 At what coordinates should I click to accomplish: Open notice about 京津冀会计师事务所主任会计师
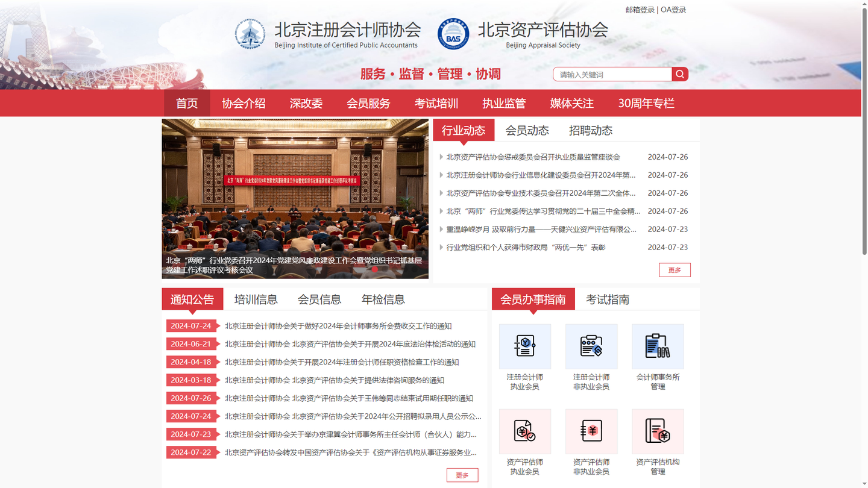pos(351,434)
